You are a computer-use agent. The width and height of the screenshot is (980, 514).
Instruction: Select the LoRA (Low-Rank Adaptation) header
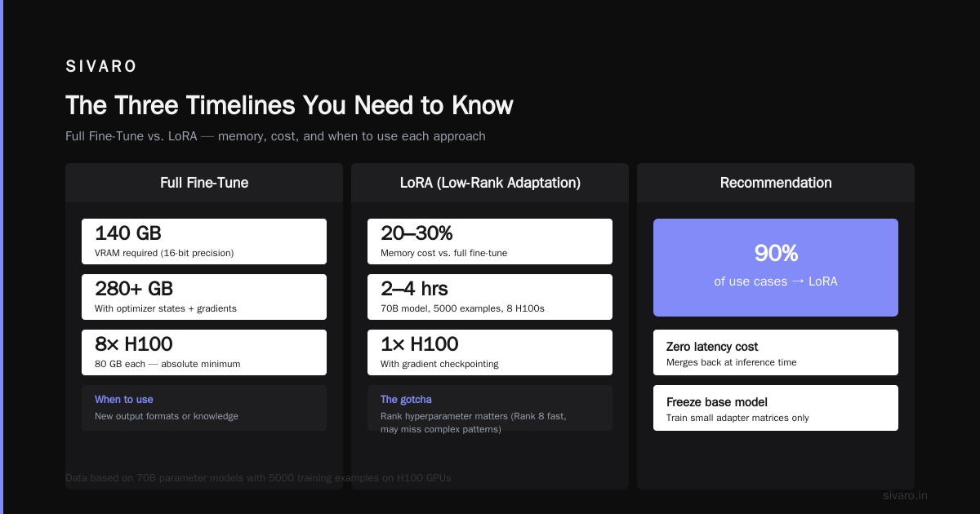[490, 183]
